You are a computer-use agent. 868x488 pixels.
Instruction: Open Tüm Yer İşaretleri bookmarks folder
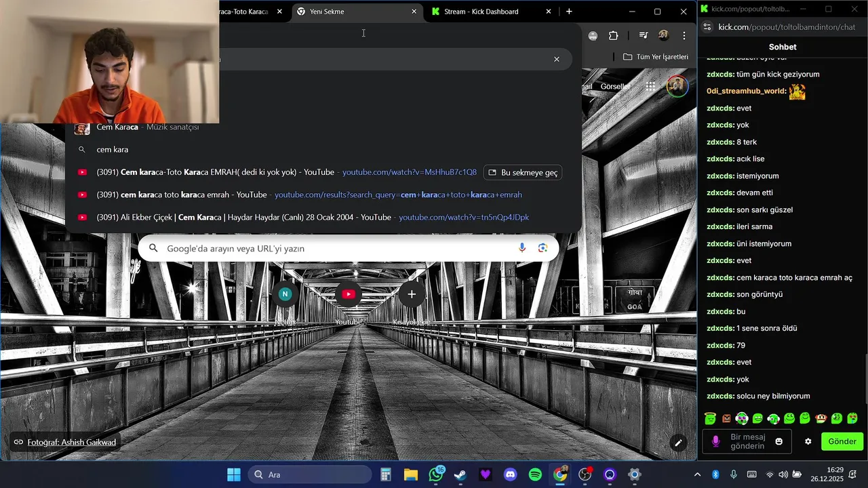[x=656, y=57]
